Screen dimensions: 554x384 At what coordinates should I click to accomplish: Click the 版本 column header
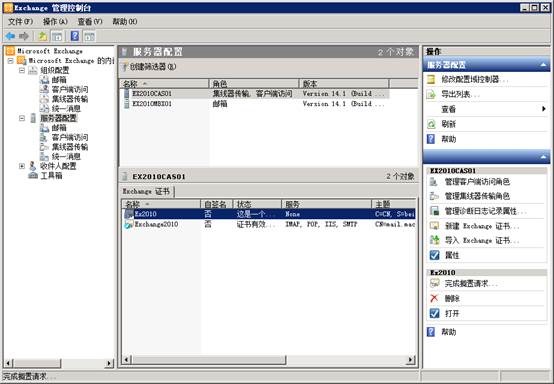344,84
